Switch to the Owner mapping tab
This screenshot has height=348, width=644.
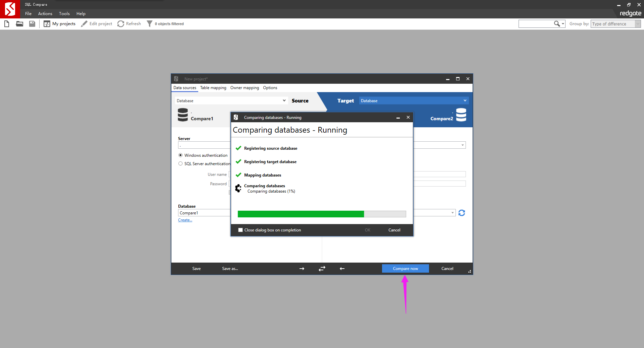tap(245, 88)
